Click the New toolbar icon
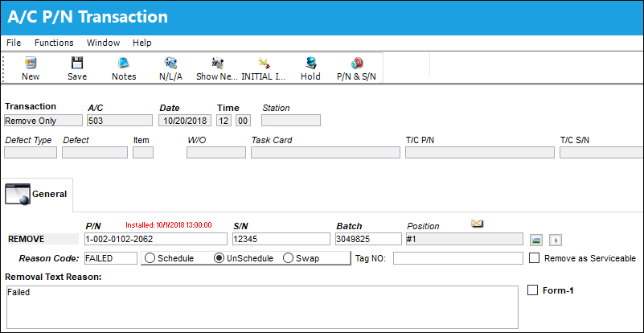Viewport: 644px width, 333px height. click(x=31, y=63)
